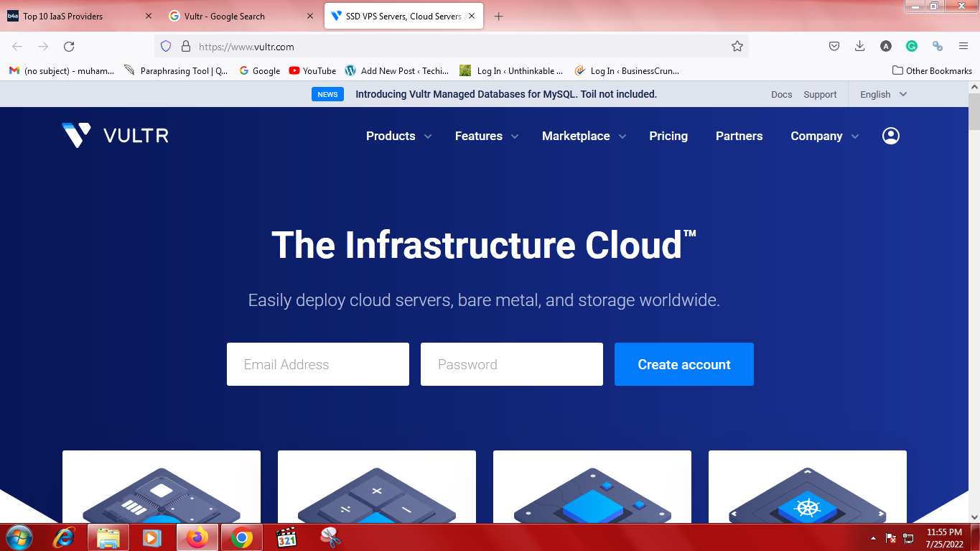
Task: Open the Partners page
Action: [739, 136]
